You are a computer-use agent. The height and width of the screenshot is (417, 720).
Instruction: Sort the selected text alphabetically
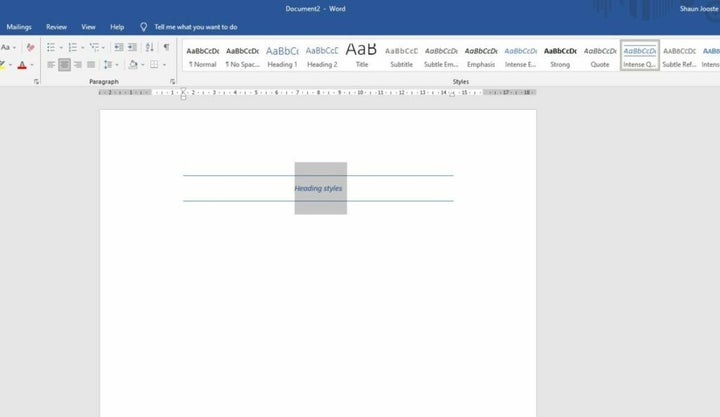tap(150, 47)
